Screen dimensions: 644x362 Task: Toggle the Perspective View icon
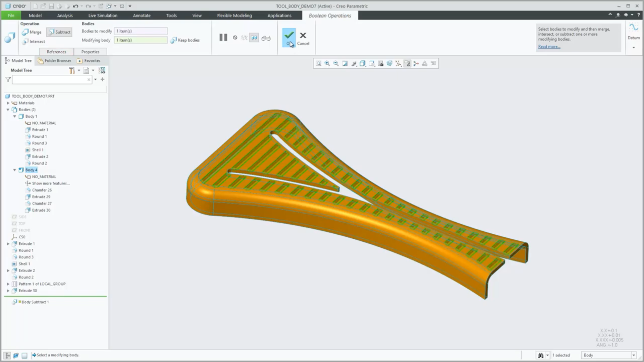click(x=389, y=64)
